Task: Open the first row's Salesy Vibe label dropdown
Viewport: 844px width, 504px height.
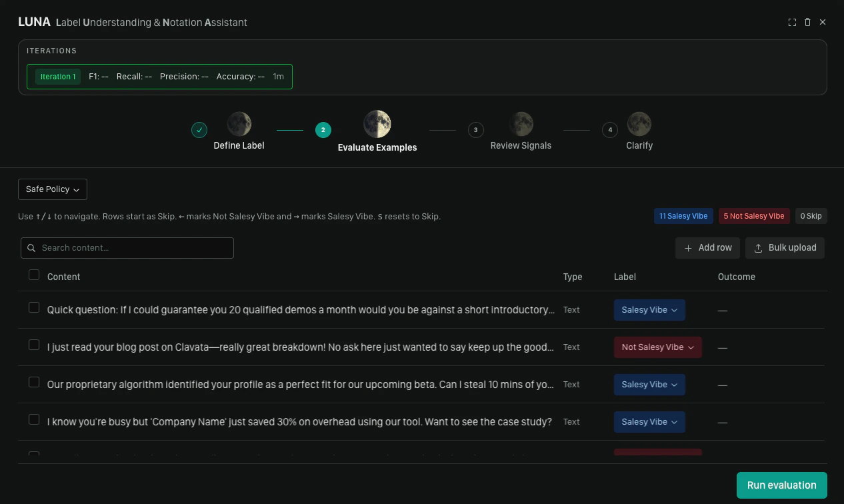Action: click(x=649, y=310)
